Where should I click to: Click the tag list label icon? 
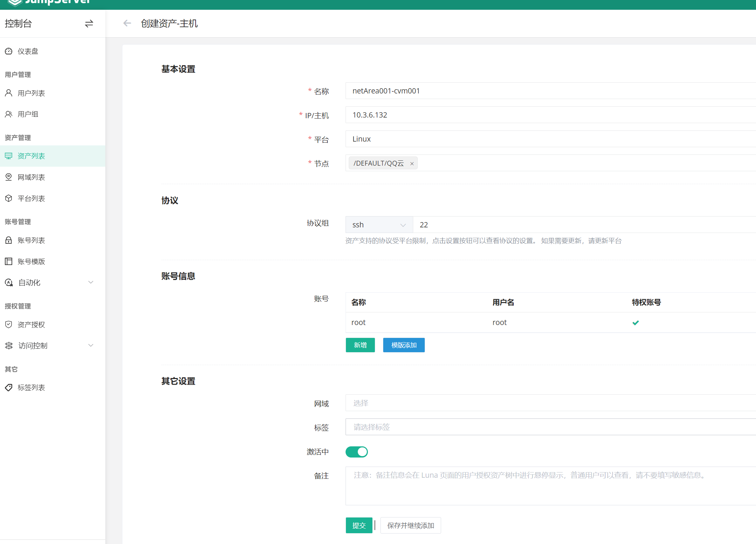[x=9, y=387]
